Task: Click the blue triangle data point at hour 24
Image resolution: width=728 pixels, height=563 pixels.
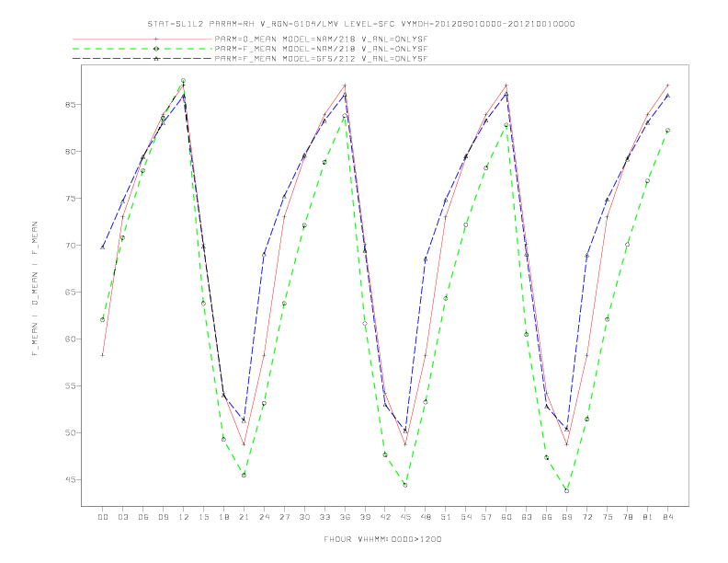Action: tap(264, 255)
